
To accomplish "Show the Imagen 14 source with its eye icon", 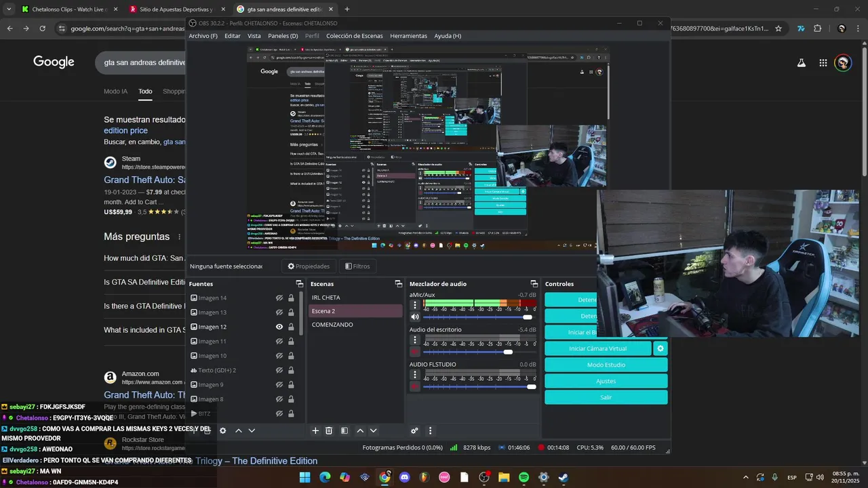I will 279,298.
